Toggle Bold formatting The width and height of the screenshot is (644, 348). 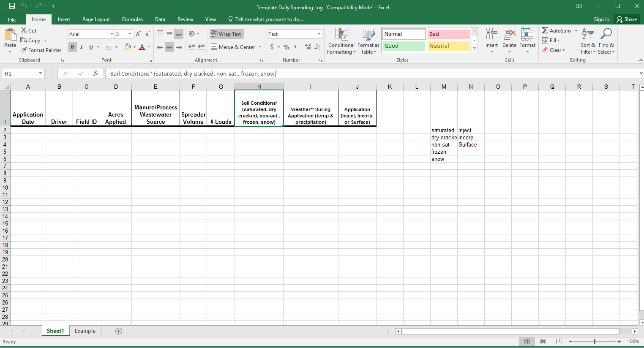pyautogui.click(x=72, y=47)
